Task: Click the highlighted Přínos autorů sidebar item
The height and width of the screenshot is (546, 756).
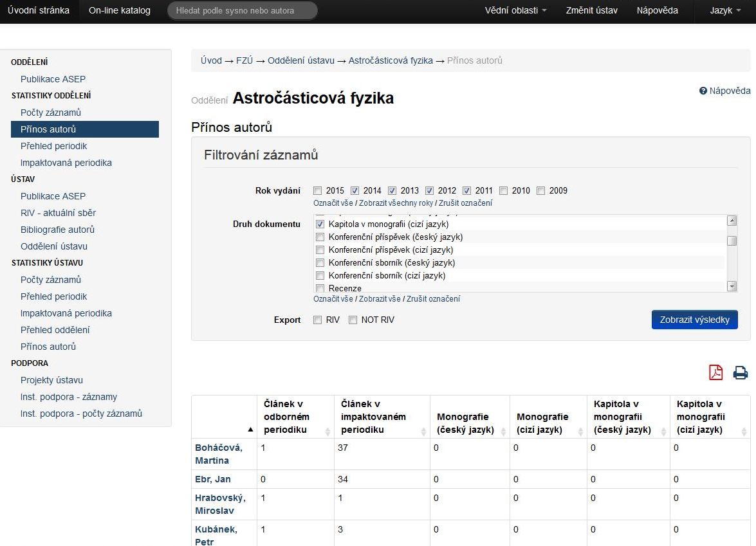Action: coord(85,129)
